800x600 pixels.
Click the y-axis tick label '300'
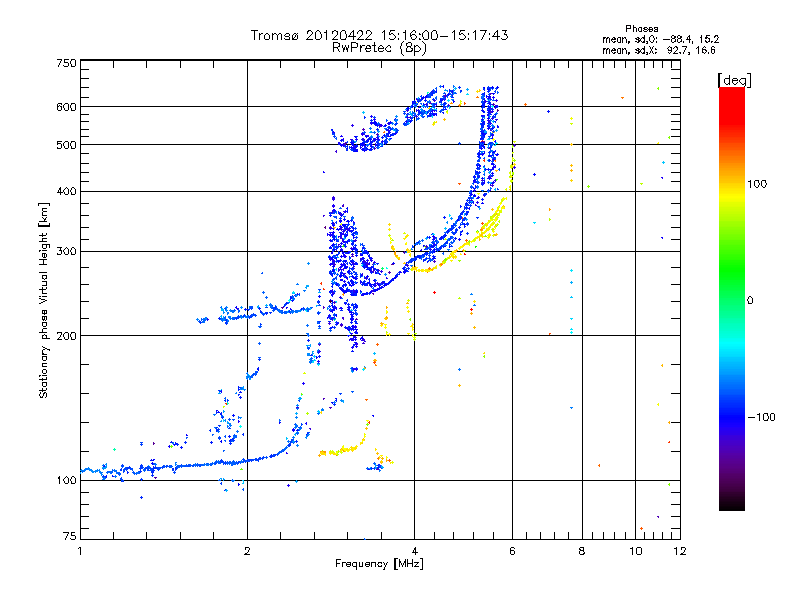(x=66, y=251)
